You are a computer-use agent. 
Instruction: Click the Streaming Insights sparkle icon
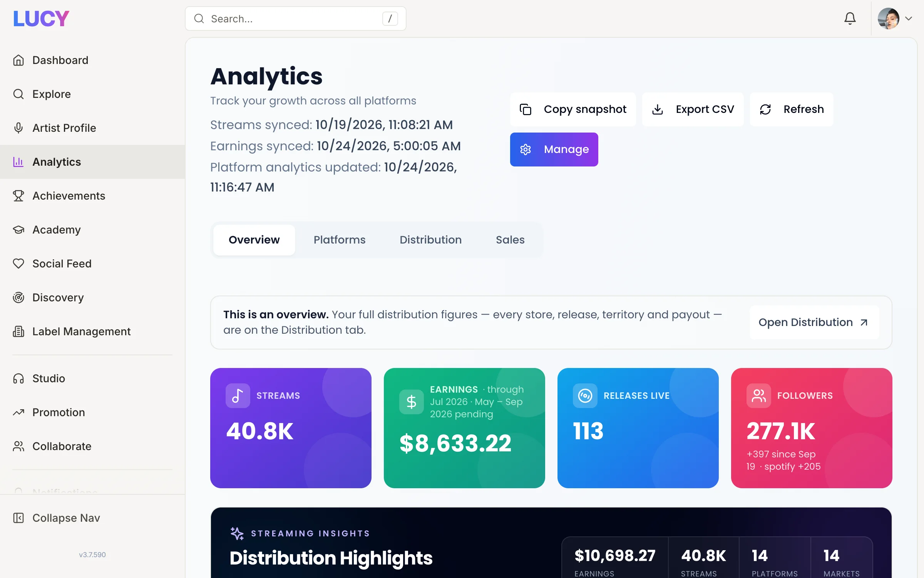237,534
